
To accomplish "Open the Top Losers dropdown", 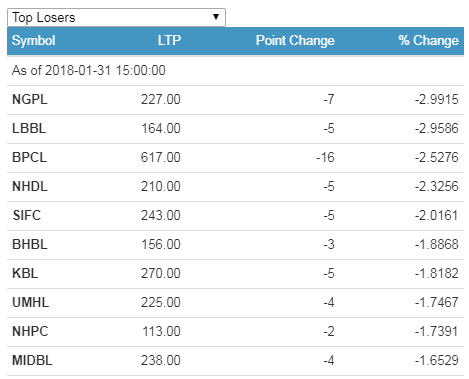I will 116,17.
